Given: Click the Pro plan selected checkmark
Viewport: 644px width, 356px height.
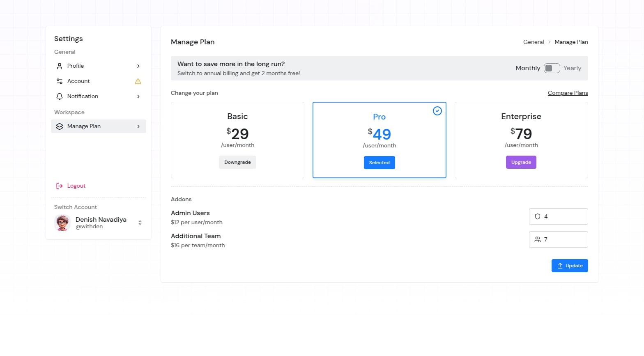Looking at the screenshot, I should (x=437, y=111).
